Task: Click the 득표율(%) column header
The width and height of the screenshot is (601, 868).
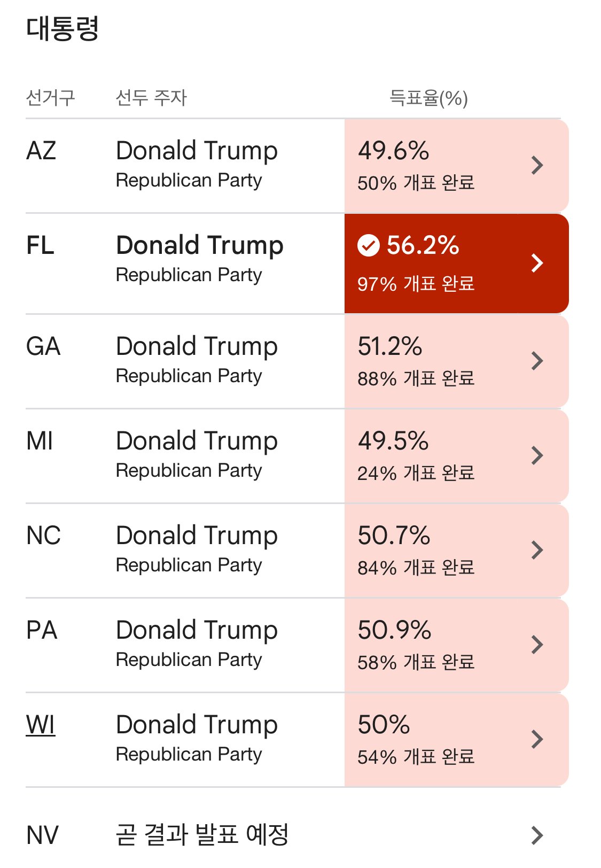Action: tap(428, 98)
